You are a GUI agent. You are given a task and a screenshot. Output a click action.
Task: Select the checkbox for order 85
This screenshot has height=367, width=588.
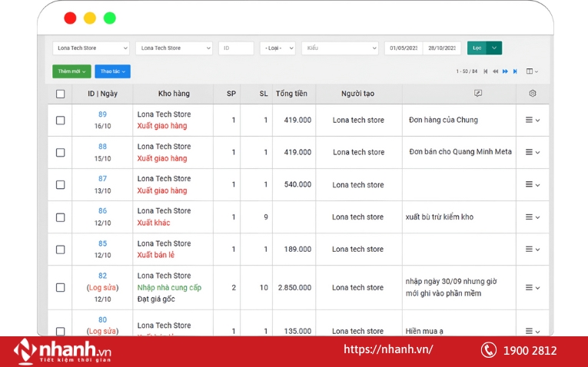point(61,250)
